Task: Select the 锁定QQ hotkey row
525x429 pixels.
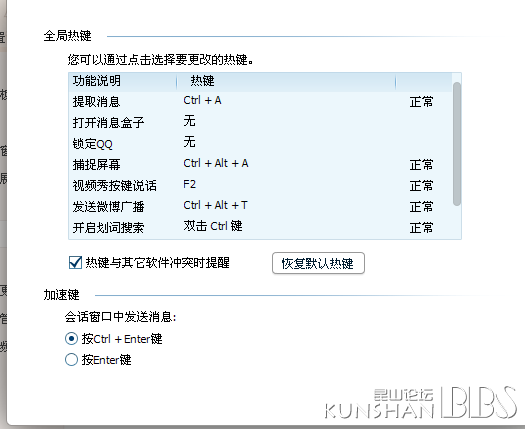Action: point(260,144)
